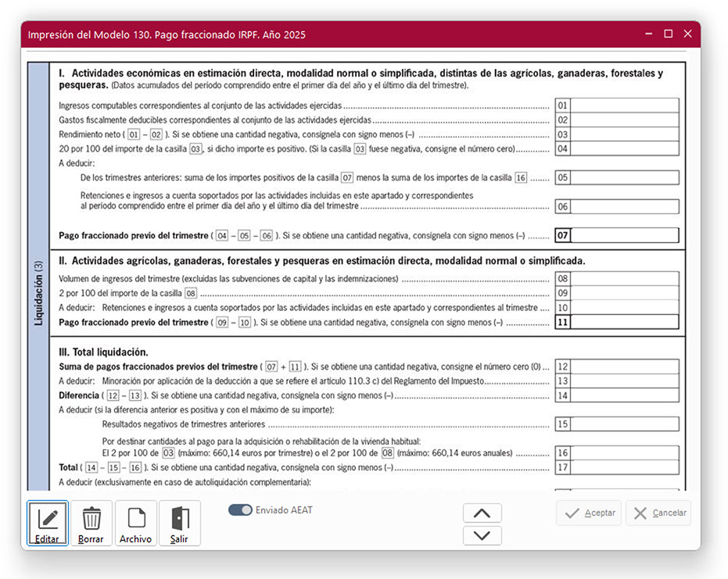Select the casilla 02 deductible expenses field
728x579 pixels.
coord(624,120)
